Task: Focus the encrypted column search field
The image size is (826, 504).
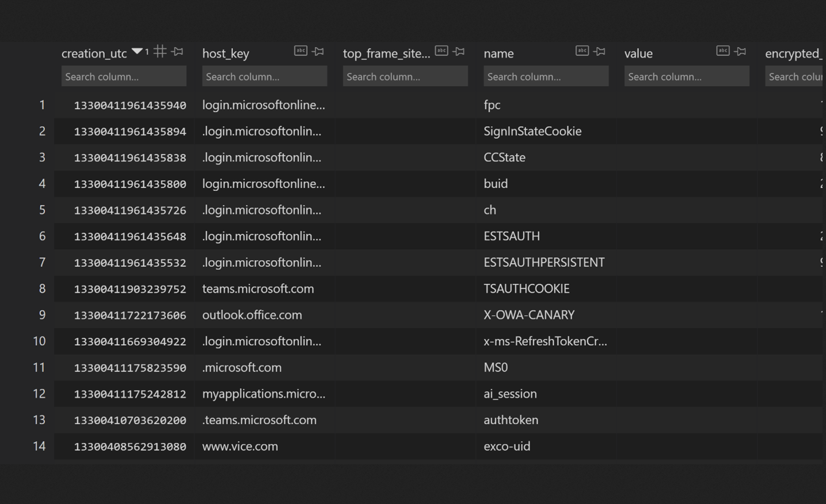Action: click(x=795, y=76)
